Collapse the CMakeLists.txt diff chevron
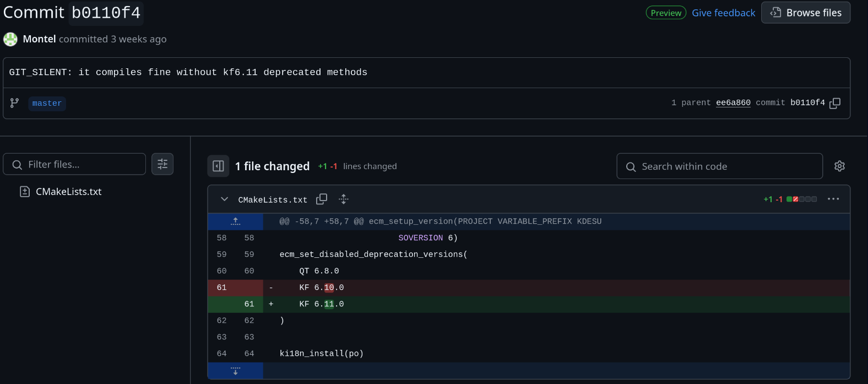The image size is (868, 384). tap(224, 199)
